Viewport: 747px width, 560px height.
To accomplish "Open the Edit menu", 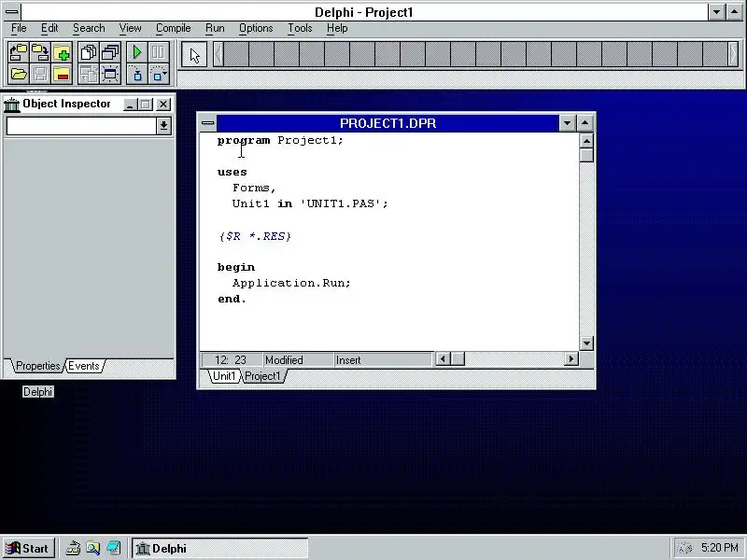I will click(49, 28).
